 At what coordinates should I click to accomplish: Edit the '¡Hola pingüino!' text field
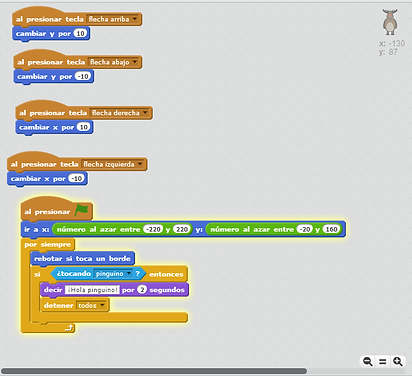[92, 290]
